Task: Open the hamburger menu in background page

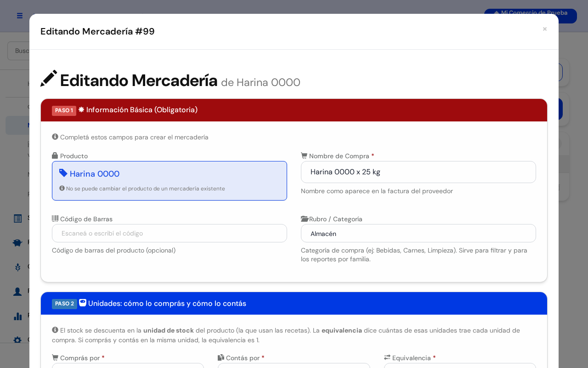Action: (20, 16)
